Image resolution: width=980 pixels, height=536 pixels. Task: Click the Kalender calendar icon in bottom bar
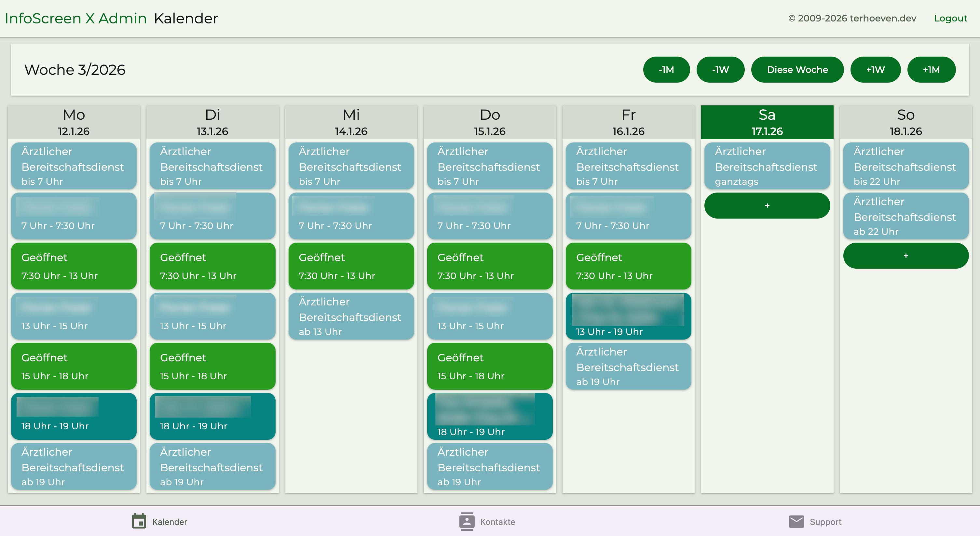[x=139, y=522]
